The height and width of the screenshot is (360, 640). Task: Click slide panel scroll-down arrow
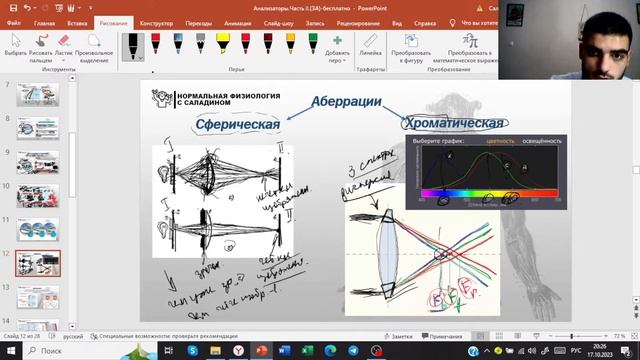pos(72,327)
